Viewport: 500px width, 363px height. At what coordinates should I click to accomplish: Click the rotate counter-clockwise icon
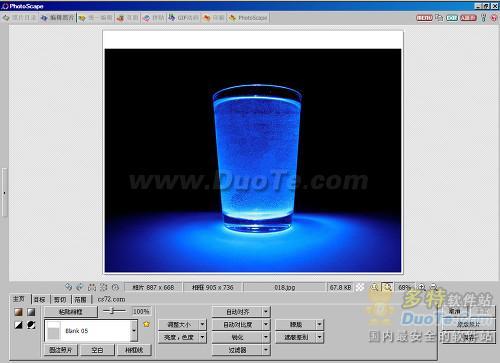68,287
